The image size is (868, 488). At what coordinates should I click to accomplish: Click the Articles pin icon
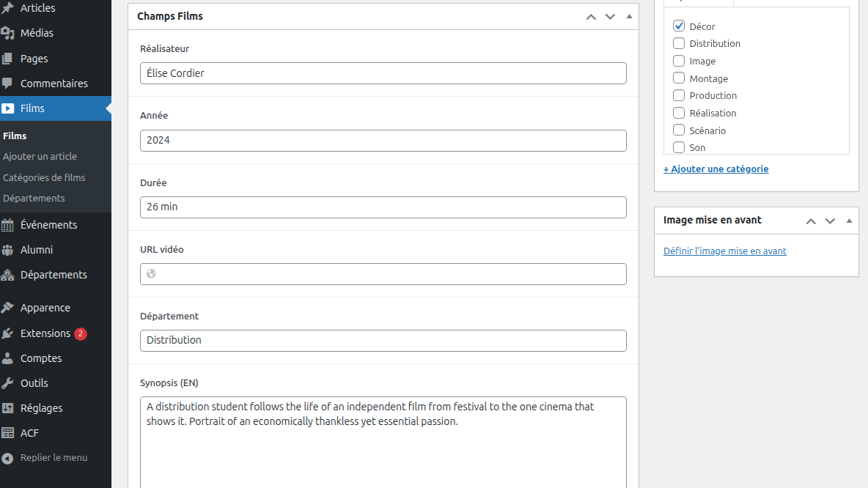(x=8, y=8)
